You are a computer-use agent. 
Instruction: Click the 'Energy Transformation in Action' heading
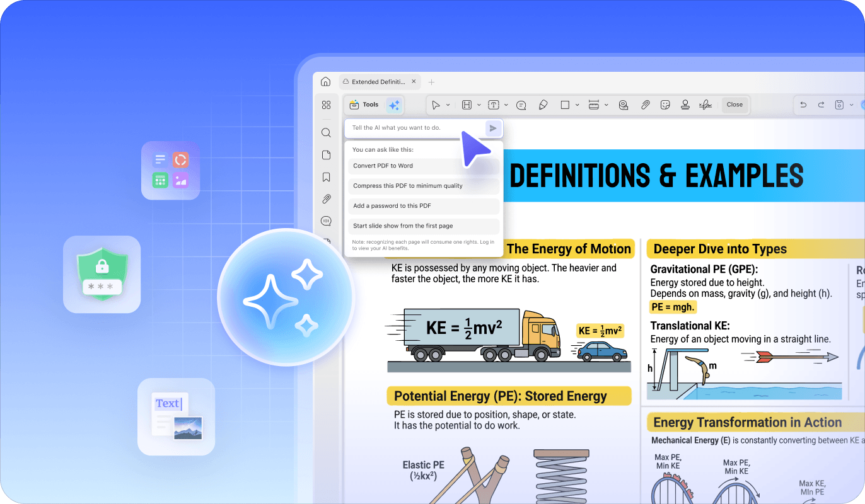[747, 423]
